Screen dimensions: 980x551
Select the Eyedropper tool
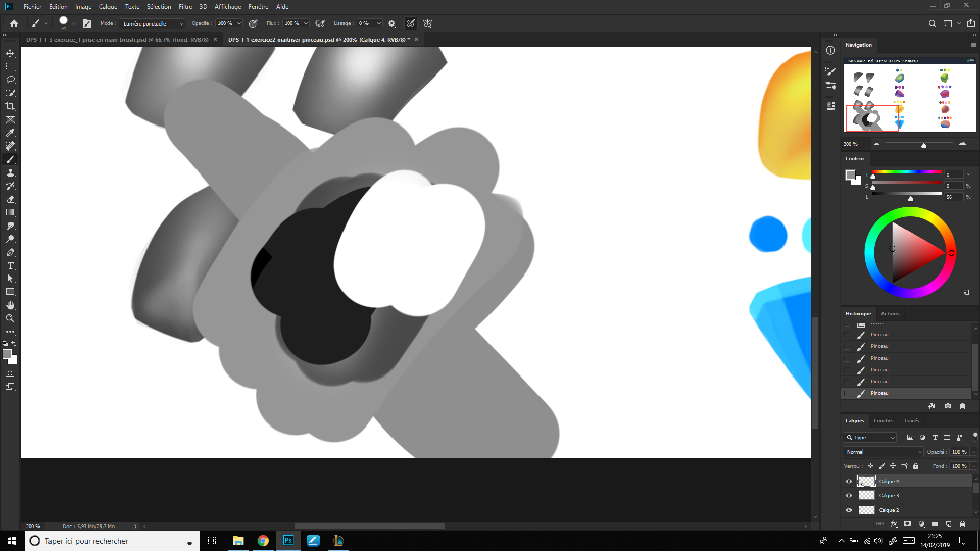click(10, 133)
